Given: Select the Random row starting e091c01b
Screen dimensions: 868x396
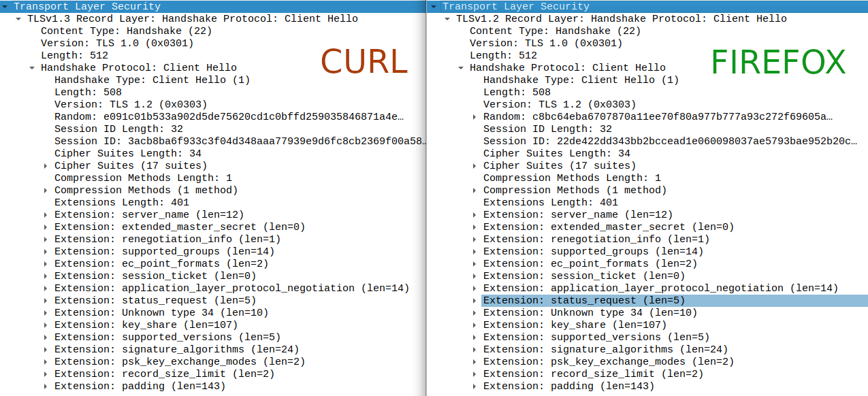Looking at the screenshot, I should tap(229, 116).
